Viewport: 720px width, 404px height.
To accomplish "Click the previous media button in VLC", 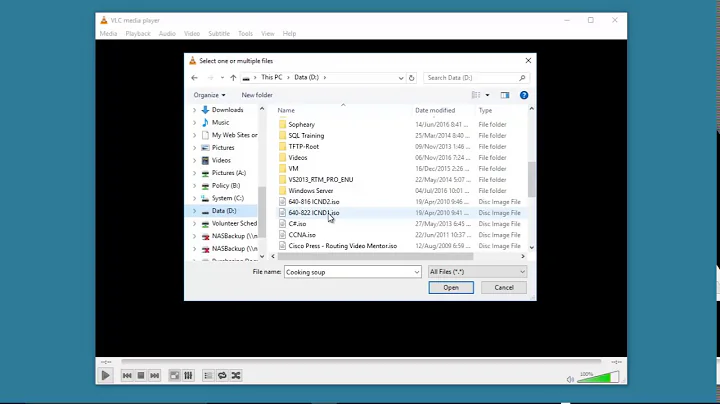I will point(127,376).
